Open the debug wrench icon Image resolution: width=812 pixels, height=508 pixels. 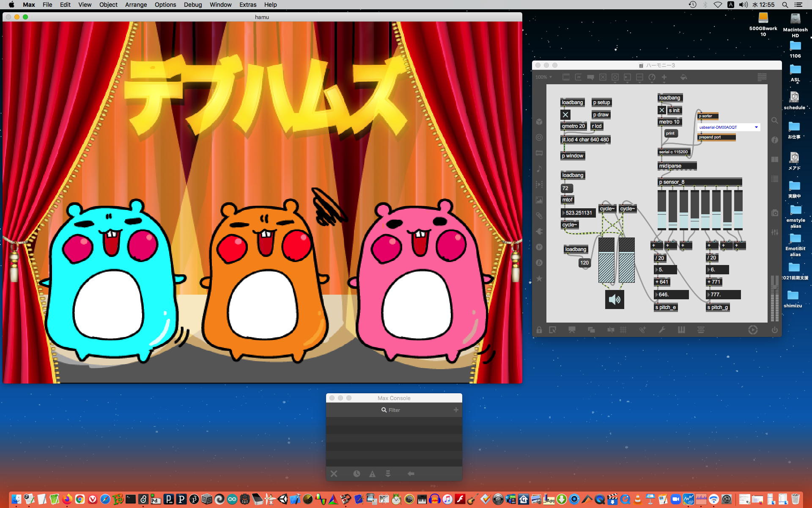tap(662, 330)
